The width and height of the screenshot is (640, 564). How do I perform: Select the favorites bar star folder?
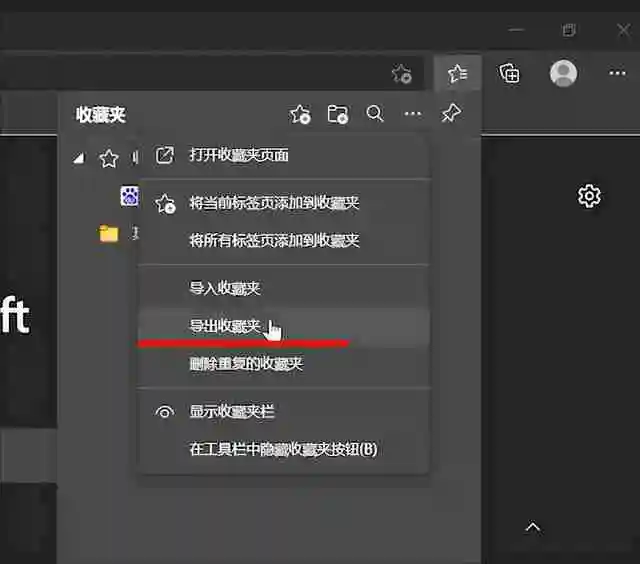click(x=109, y=158)
